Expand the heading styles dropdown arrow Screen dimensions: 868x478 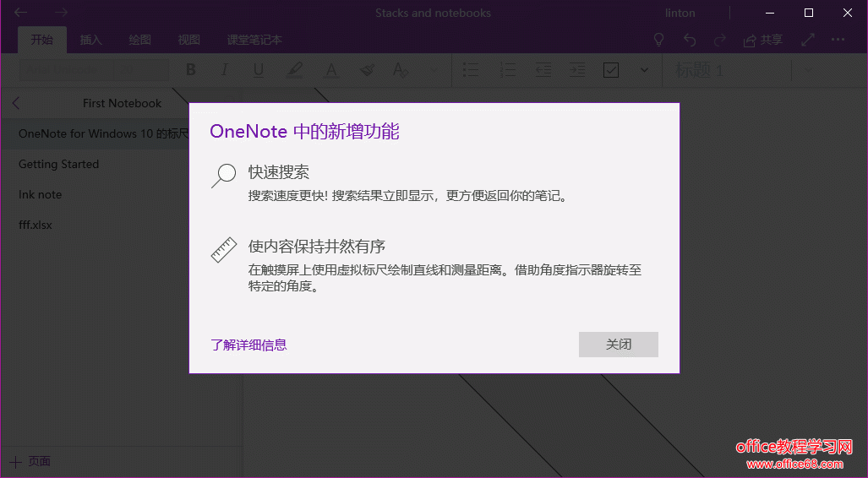[x=808, y=70]
